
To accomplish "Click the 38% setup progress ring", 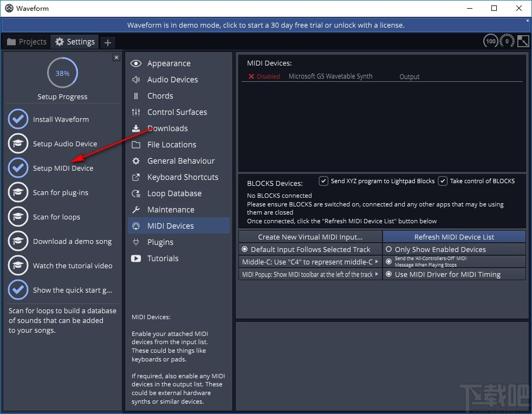I will pos(62,73).
